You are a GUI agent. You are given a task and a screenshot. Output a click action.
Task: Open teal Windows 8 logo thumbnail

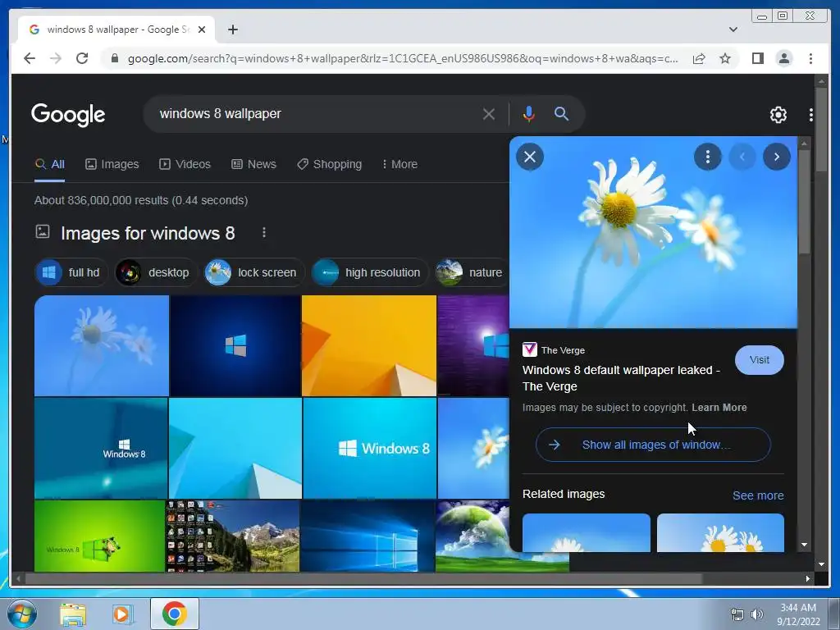pos(101,448)
